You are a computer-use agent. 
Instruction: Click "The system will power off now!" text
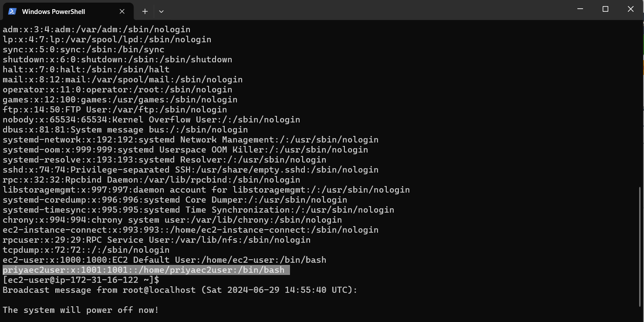point(81,310)
